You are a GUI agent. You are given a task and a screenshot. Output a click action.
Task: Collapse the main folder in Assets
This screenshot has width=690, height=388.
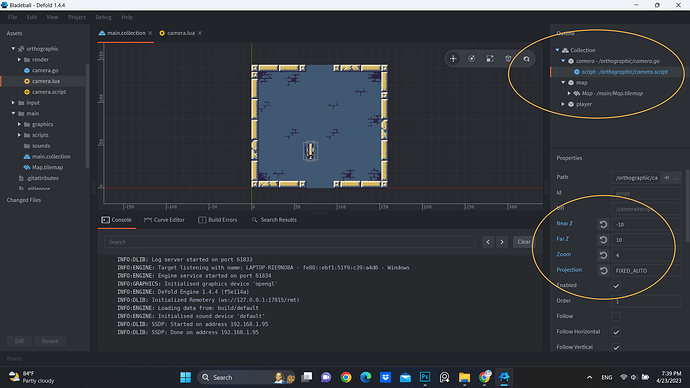[13, 113]
